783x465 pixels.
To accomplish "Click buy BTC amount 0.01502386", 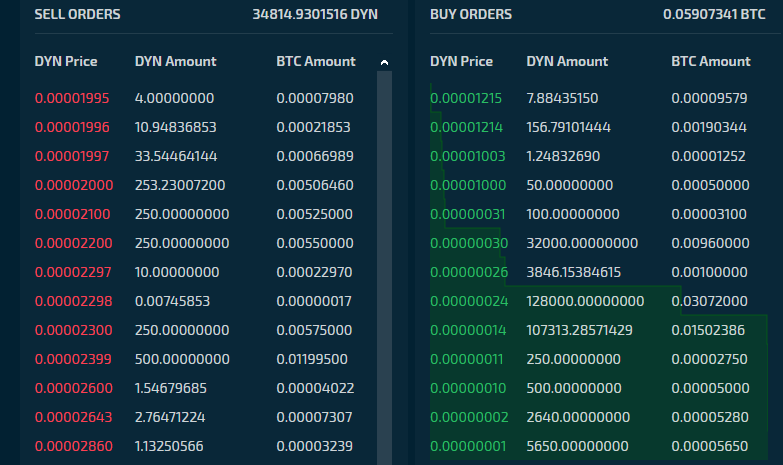I will [x=708, y=330].
